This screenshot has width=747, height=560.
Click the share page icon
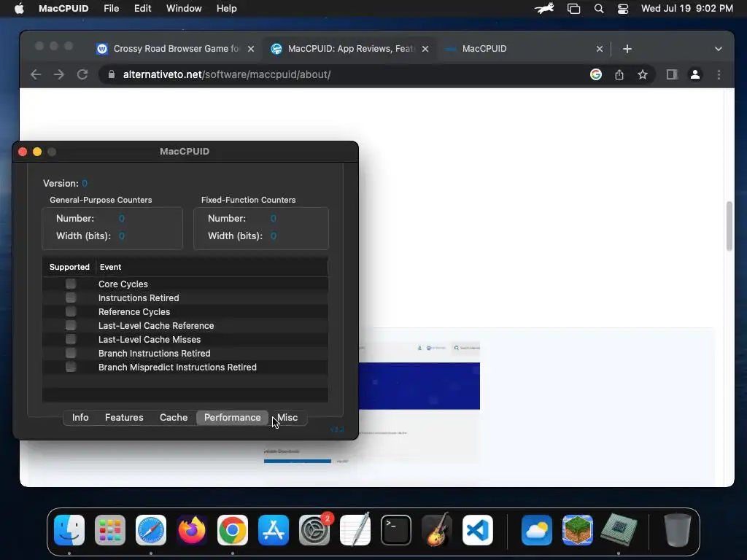(x=619, y=74)
